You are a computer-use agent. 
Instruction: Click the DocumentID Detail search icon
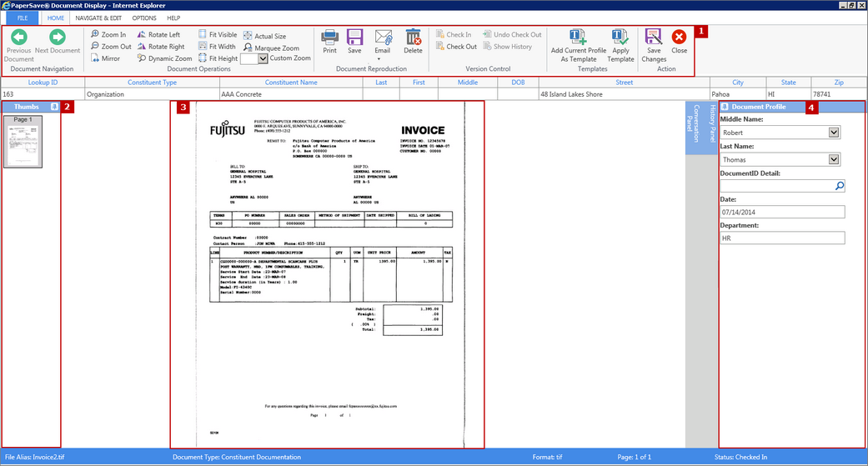click(x=839, y=186)
